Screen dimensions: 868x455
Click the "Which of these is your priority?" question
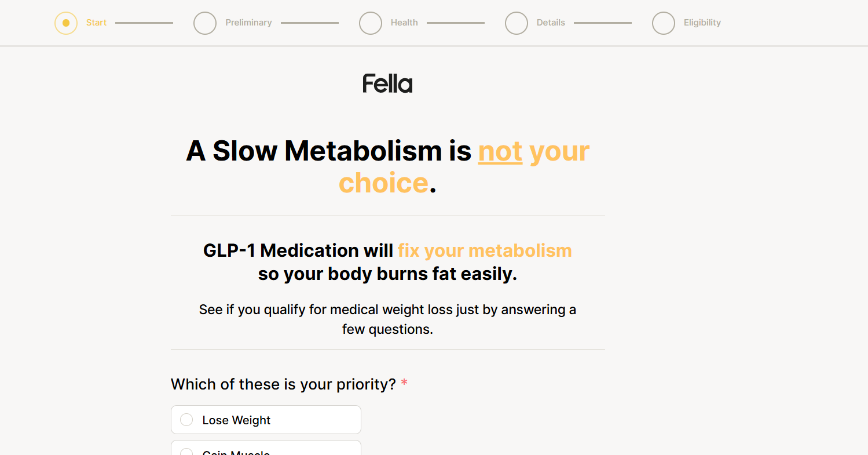tap(283, 384)
